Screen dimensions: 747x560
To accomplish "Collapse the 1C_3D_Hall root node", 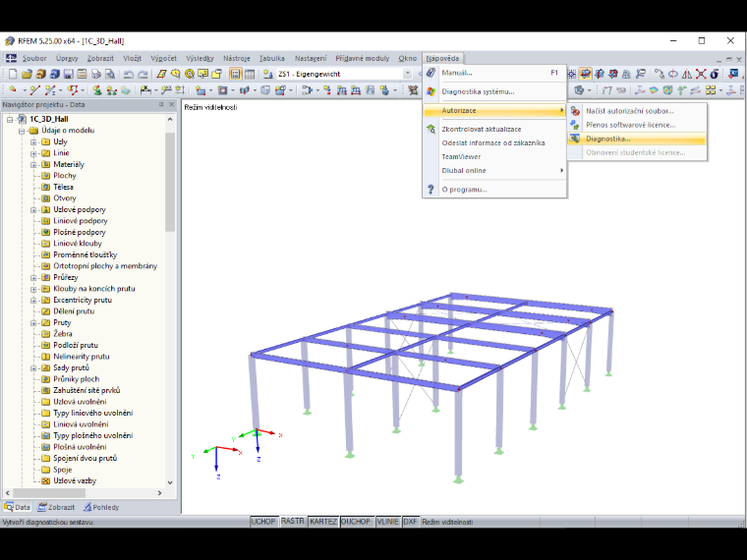I will click(10, 119).
